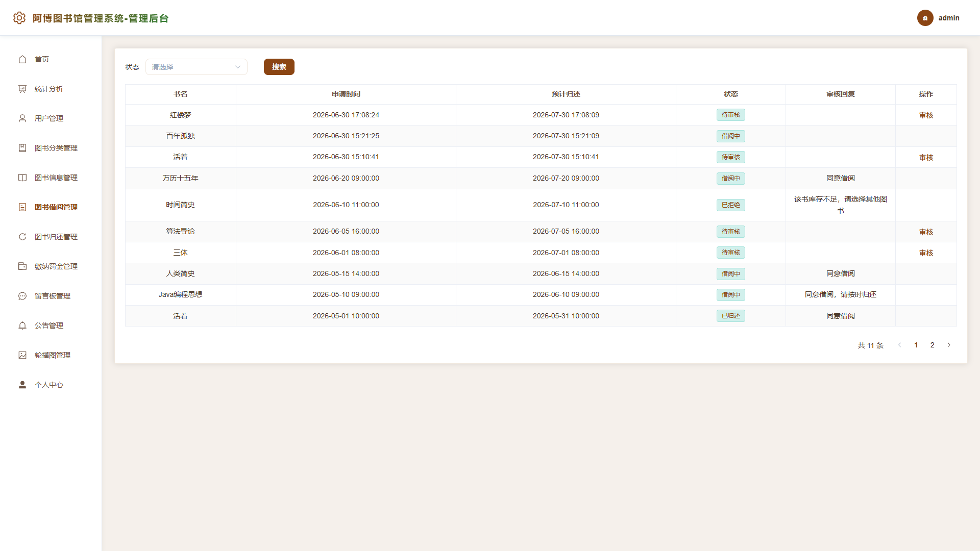Click 审核 for the 三体 row
The width and height of the screenshot is (980, 551).
[x=926, y=253]
